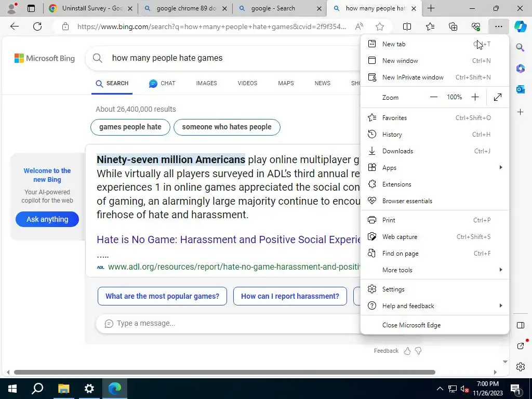The height and width of the screenshot is (399, 532).
Task: Open a new tab with plus button
Action: (x=431, y=8)
